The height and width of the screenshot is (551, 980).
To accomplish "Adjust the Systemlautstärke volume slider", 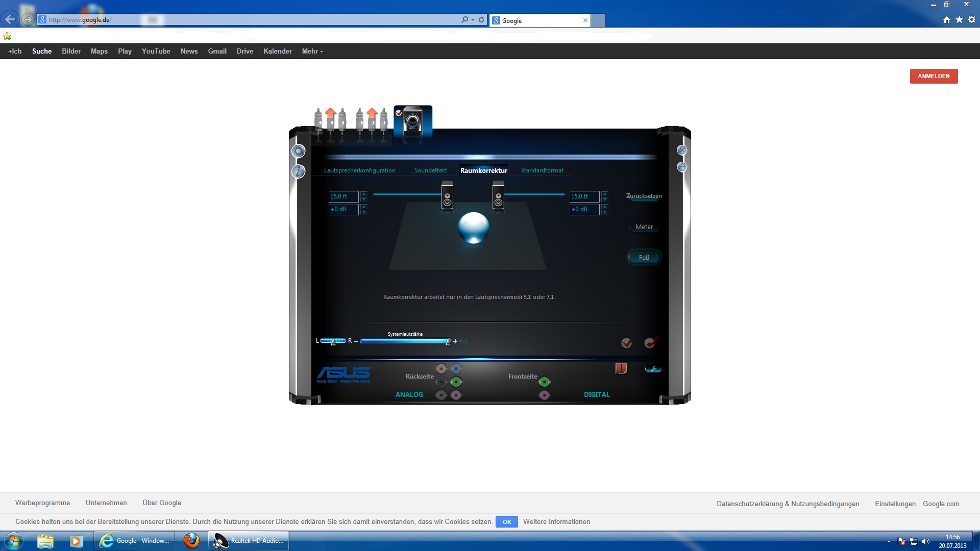I will click(x=448, y=341).
